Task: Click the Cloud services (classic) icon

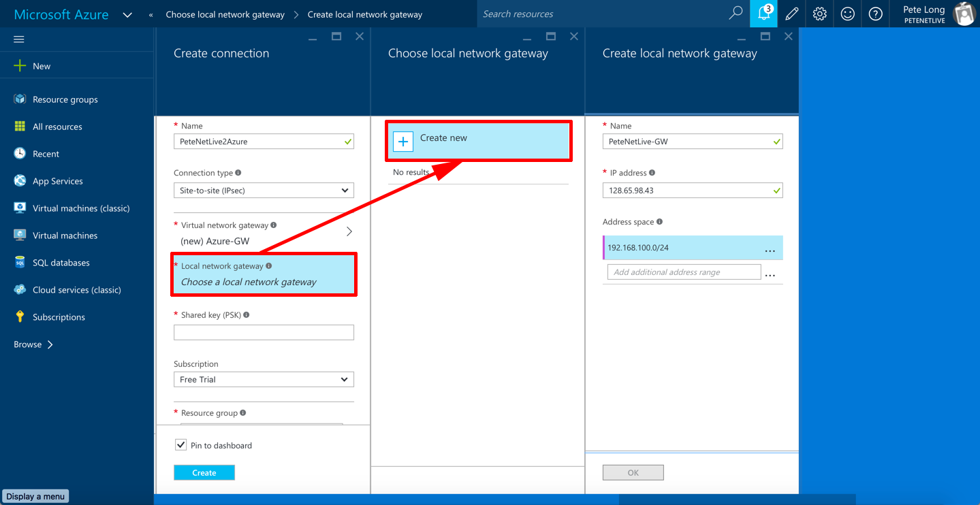Action: click(20, 290)
